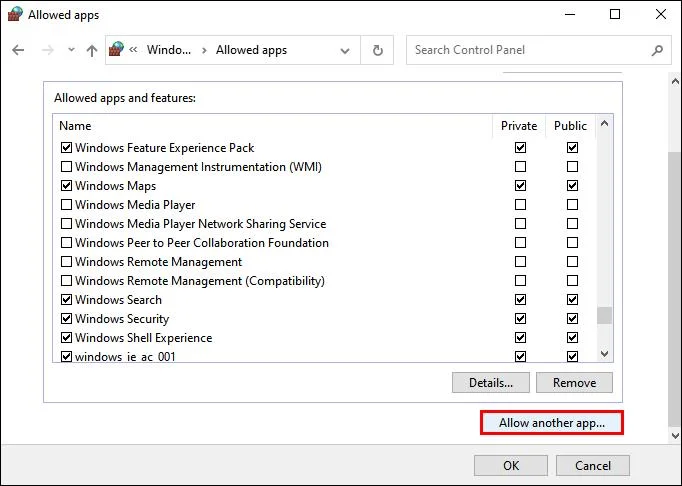Toggle Private checkbox for Windows Search

point(520,299)
